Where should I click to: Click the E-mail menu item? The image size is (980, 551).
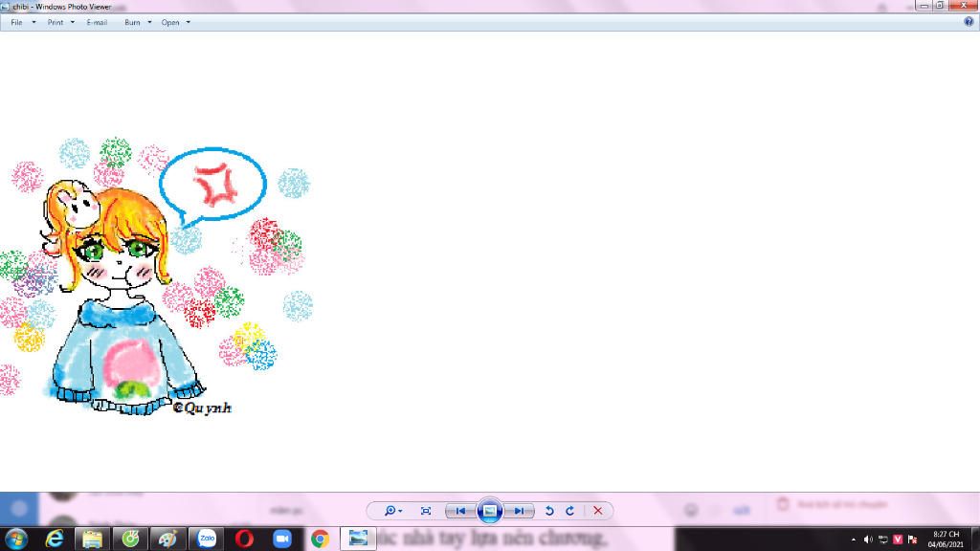(97, 23)
